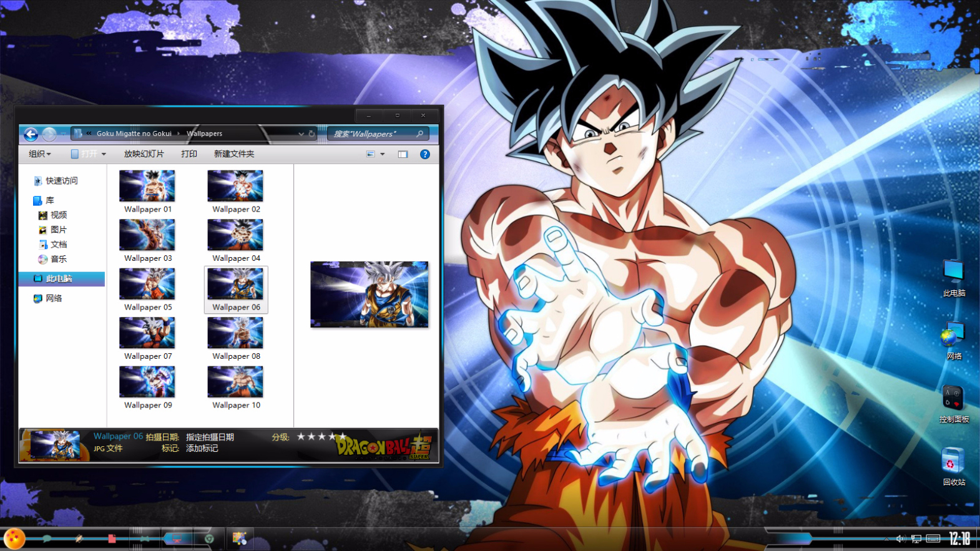Expand the 打开 open-with dropdown arrow
The width and height of the screenshot is (980, 551).
pyautogui.click(x=104, y=154)
